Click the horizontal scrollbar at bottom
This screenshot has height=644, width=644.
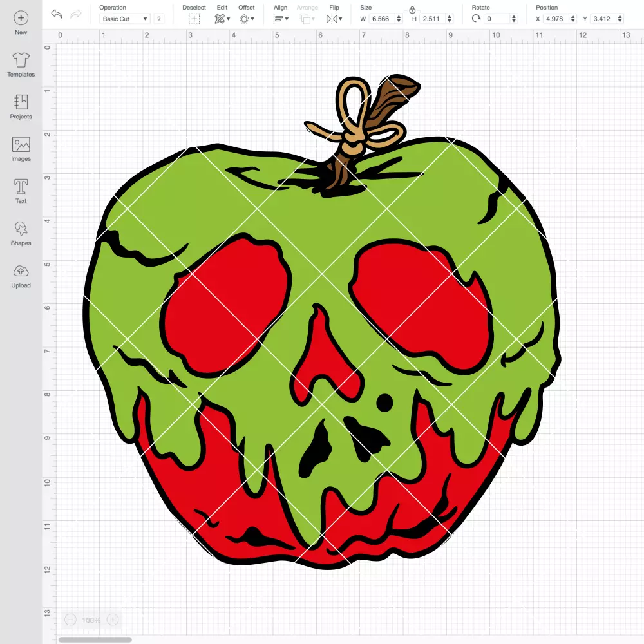point(95,639)
